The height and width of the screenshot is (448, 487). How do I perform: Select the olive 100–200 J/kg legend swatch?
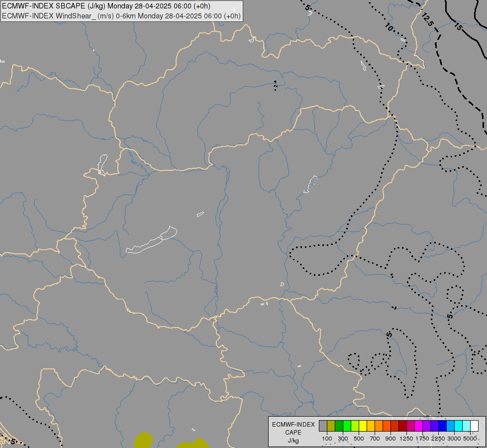tap(331, 426)
